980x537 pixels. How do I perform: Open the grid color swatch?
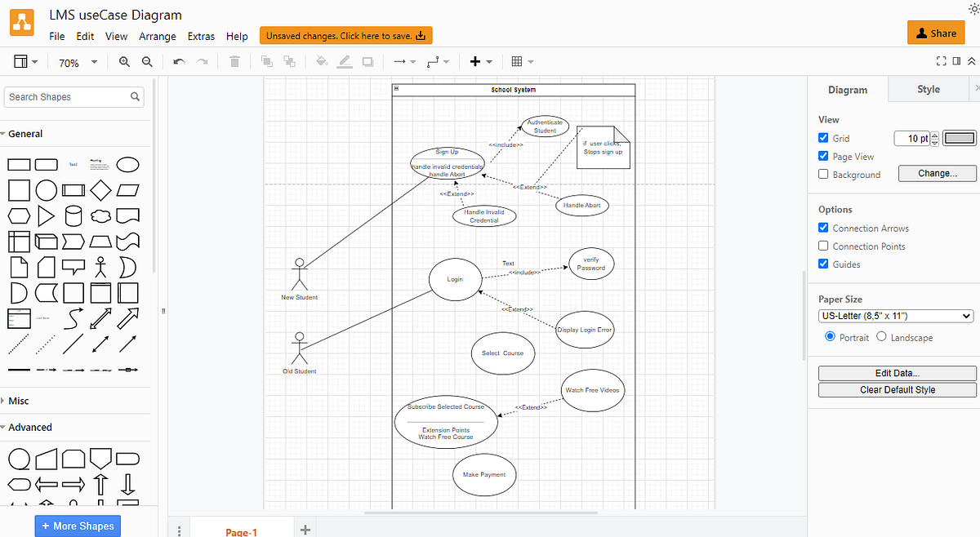click(959, 138)
